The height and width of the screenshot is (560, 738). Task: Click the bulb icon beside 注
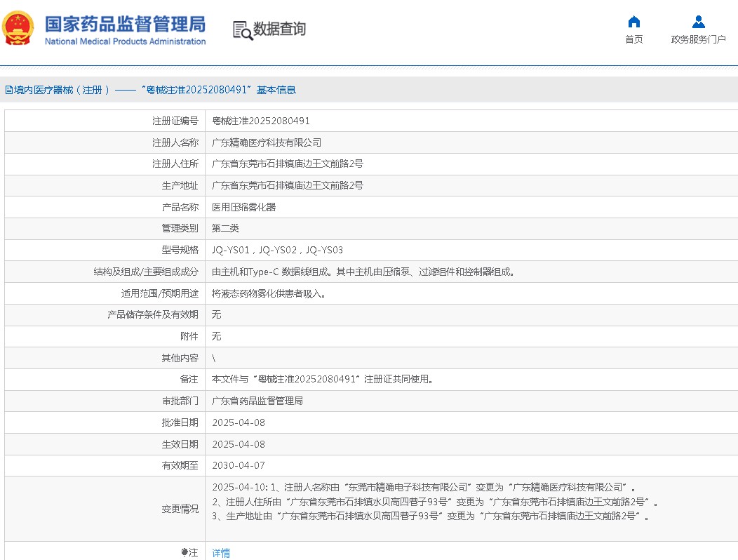point(184,552)
